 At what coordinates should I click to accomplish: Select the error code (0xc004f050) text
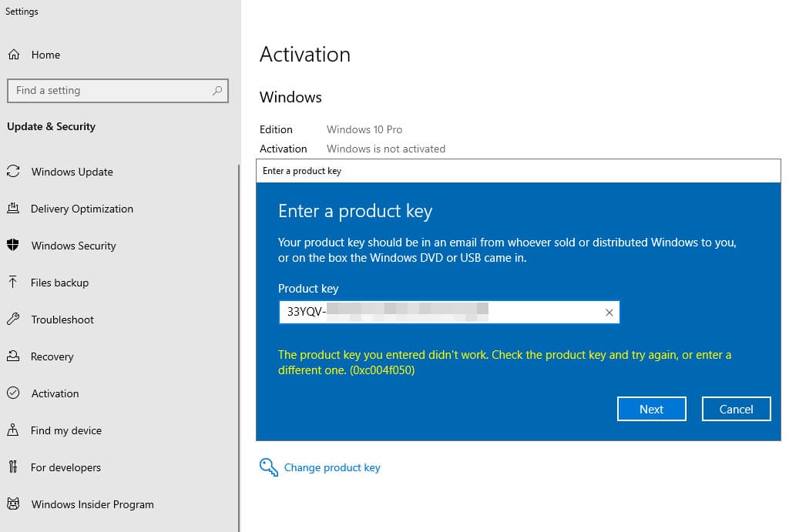[x=382, y=370]
